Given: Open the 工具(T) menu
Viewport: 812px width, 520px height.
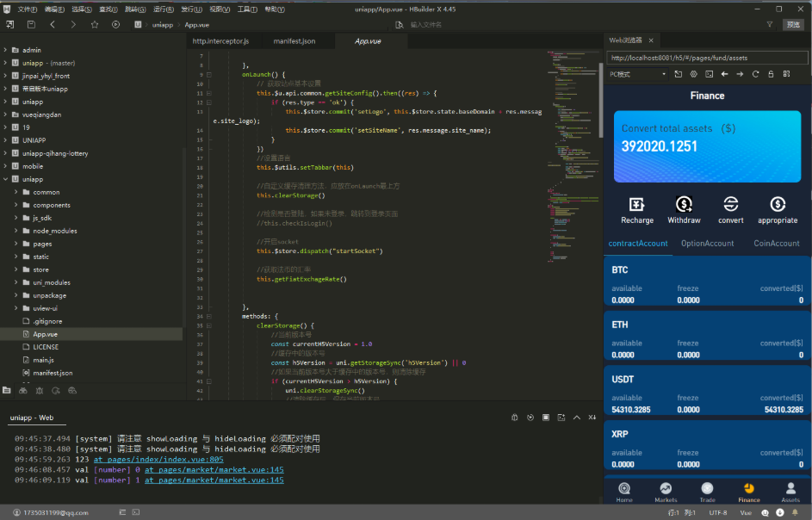Looking at the screenshot, I should [247, 9].
